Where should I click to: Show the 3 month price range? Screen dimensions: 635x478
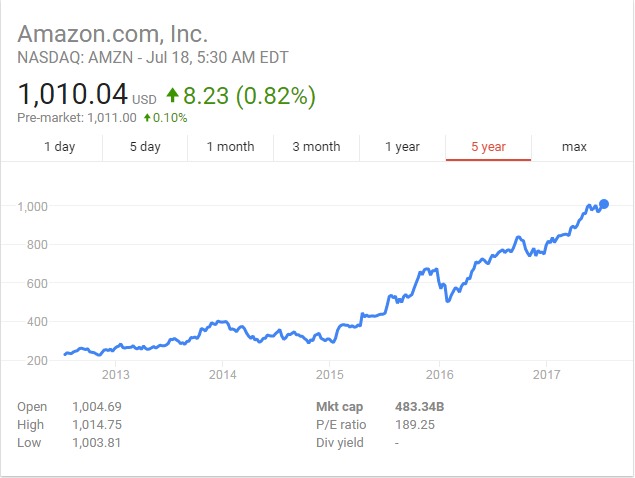pyautogui.click(x=316, y=147)
